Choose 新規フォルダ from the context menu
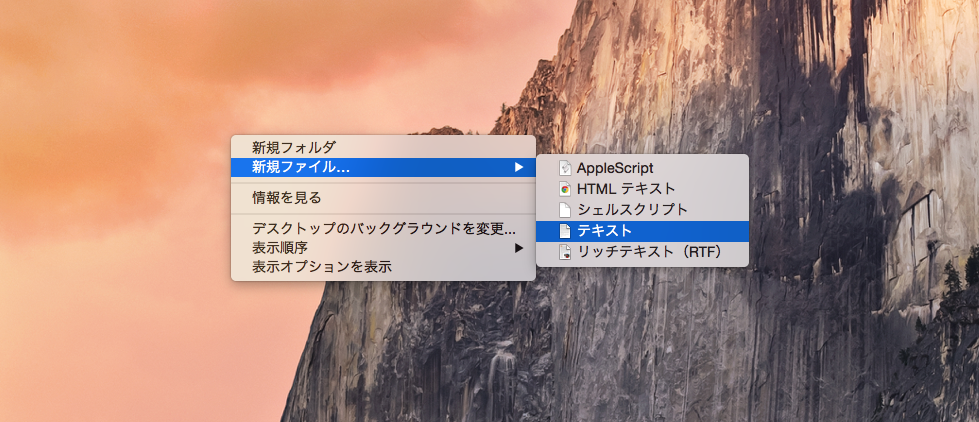Screen dimensions: 979x422 click(383, 148)
